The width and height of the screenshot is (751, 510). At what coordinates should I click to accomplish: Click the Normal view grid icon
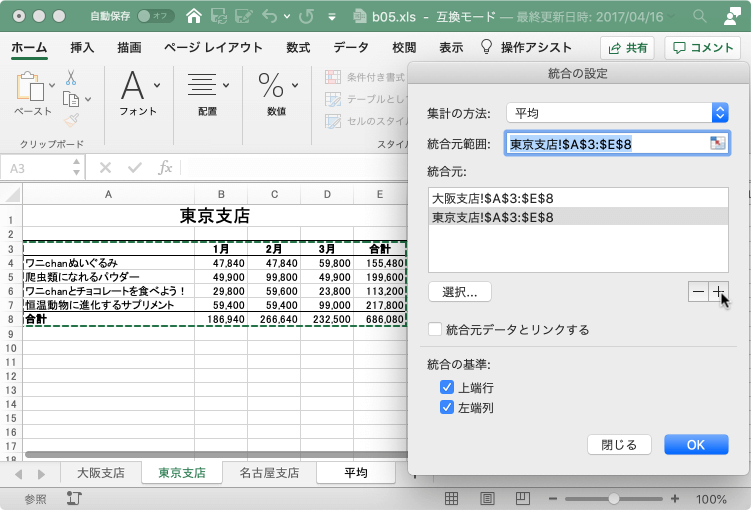pyautogui.click(x=451, y=499)
